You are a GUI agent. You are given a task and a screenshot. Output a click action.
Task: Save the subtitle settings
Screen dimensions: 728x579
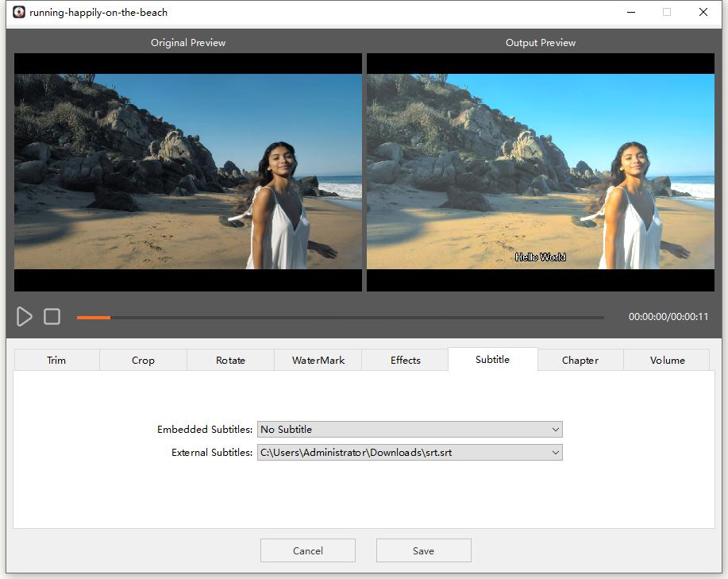click(x=423, y=550)
